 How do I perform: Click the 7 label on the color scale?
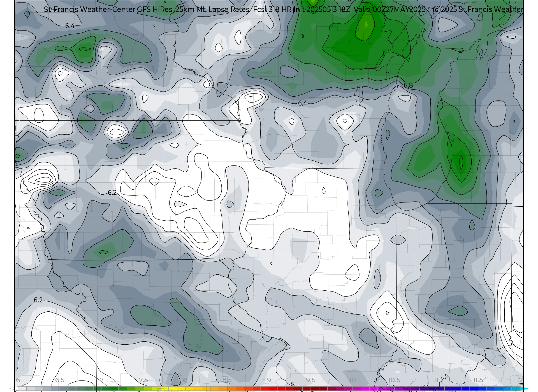point(102,380)
